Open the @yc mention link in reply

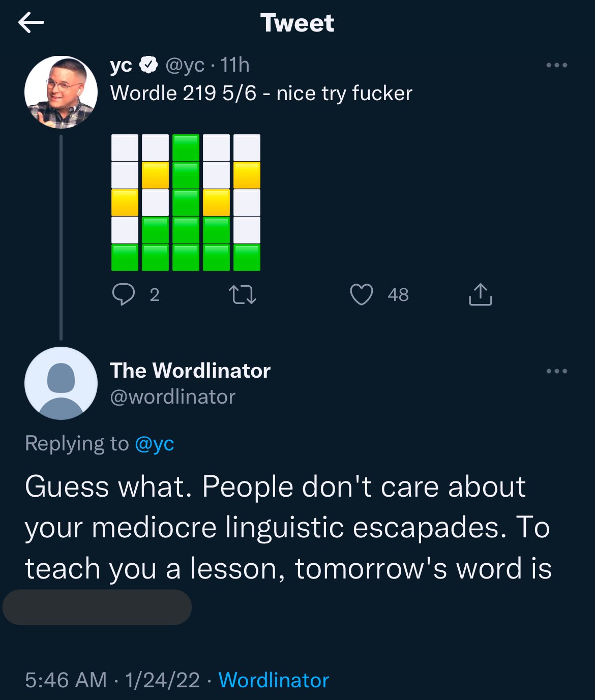[x=155, y=444]
